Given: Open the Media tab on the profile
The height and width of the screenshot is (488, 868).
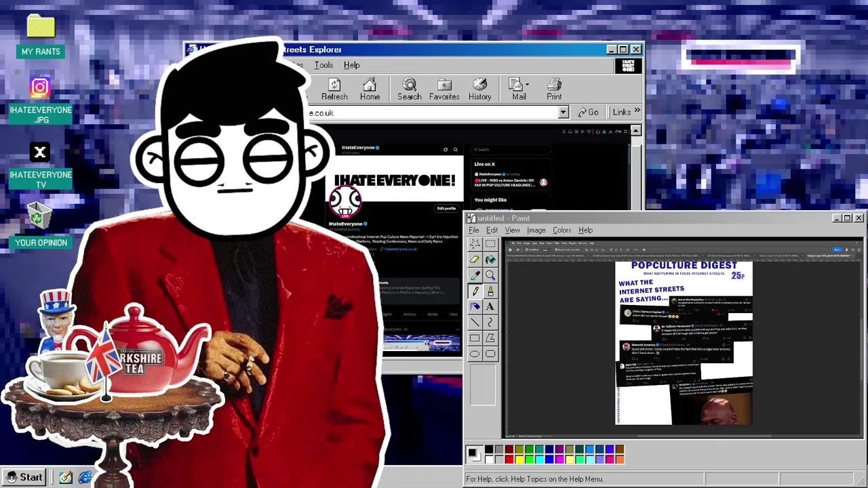Looking at the screenshot, I should [433, 314].
